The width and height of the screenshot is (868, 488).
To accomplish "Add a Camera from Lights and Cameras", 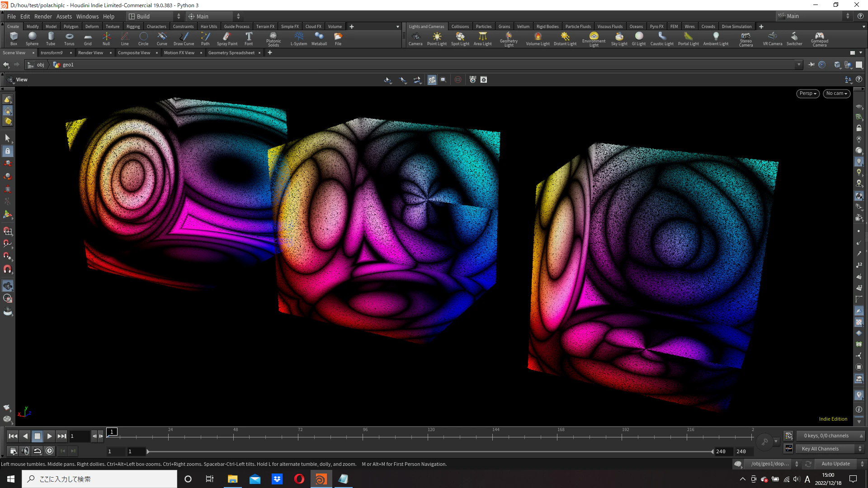I will [x=415, y=39].
